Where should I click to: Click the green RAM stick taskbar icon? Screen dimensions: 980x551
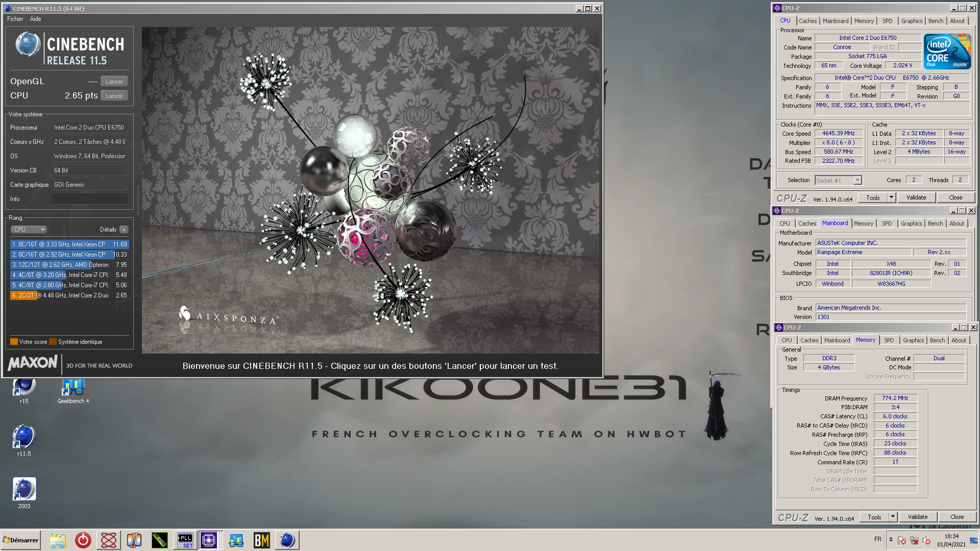click(160, 540)
